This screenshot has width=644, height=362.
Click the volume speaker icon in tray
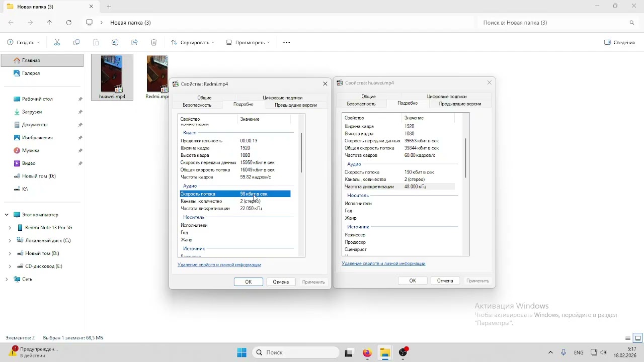[604, 352]
